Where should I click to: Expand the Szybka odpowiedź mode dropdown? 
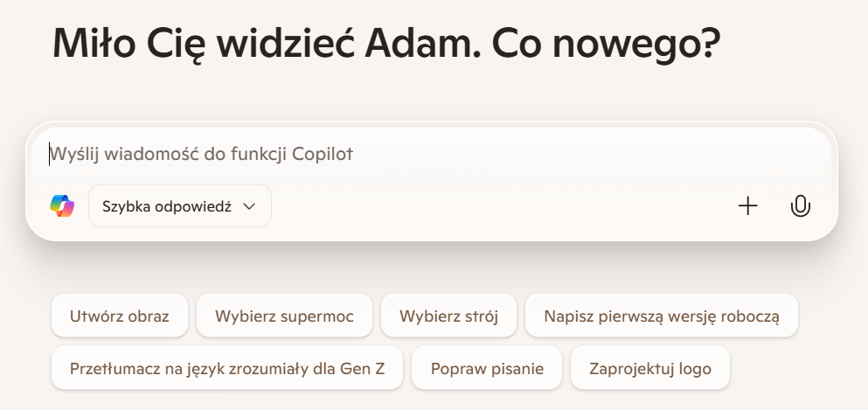180,205
